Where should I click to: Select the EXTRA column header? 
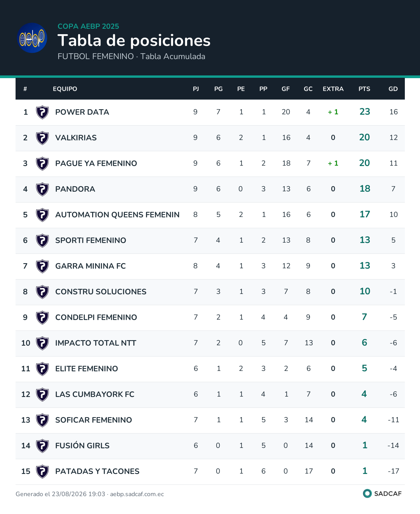[x=333, y=89]
